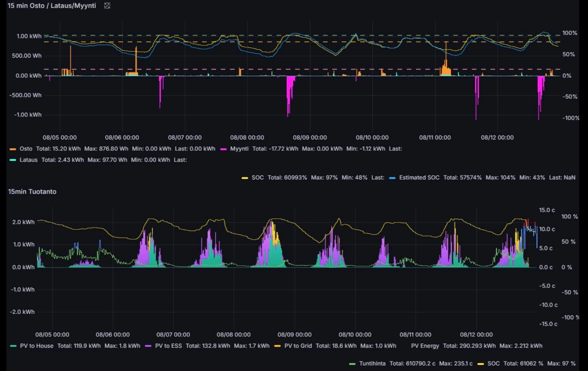Click the orange Osto color swatch
Screen dimensions: 588x371
tap(13, 149)
